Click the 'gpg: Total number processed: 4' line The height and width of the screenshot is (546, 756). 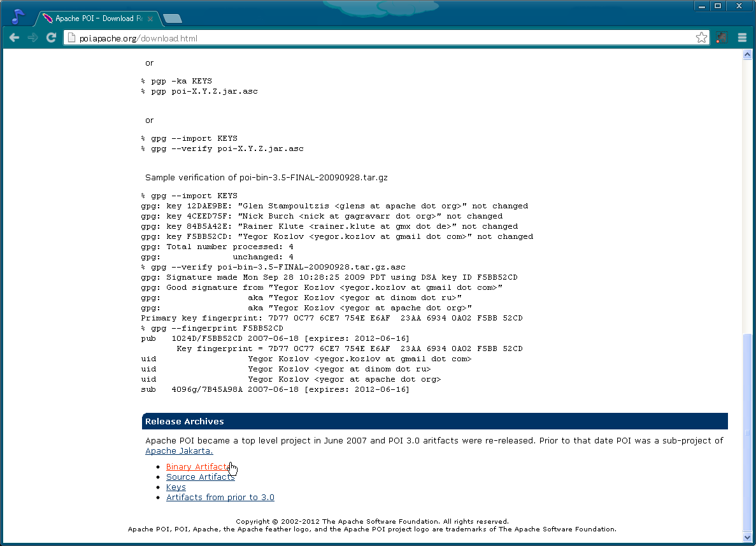(217, 247)
